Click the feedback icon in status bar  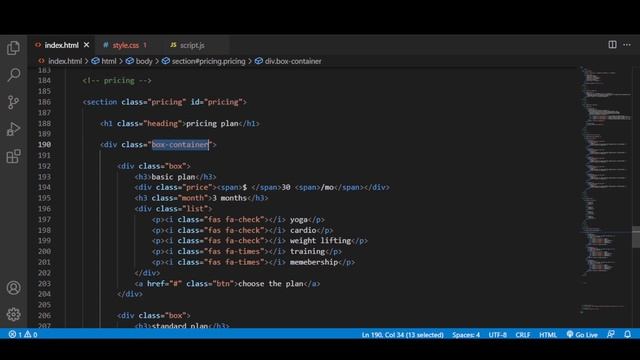(x=611, y=334)
